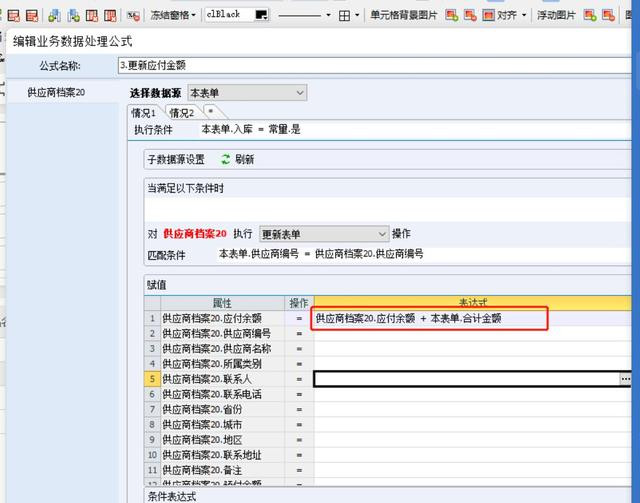Click the ... ellipsis button in row 5
This screenshot has width=640, height=503.
click(x=625, y=379)
